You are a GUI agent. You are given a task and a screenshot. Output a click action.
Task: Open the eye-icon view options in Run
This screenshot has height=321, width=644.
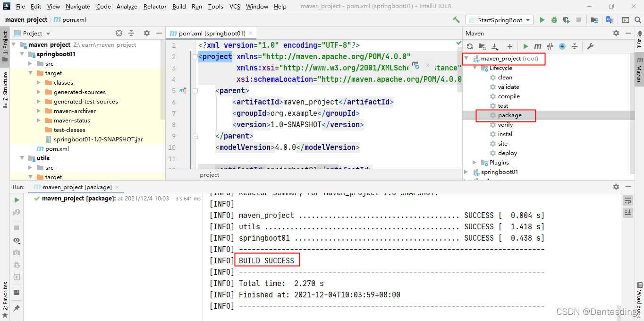click(17, 241)
